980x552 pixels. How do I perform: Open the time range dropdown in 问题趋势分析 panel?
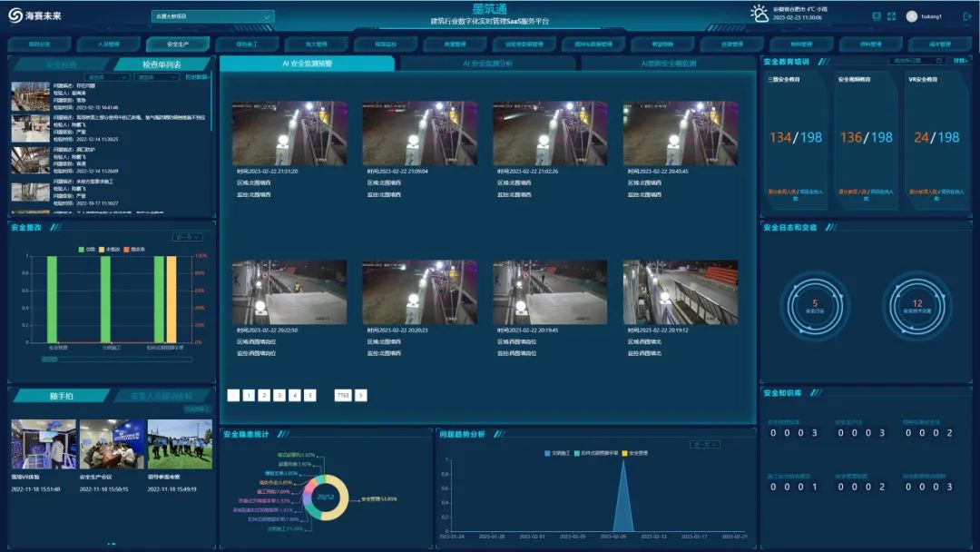pyautogui.click(x=704, y=445)
